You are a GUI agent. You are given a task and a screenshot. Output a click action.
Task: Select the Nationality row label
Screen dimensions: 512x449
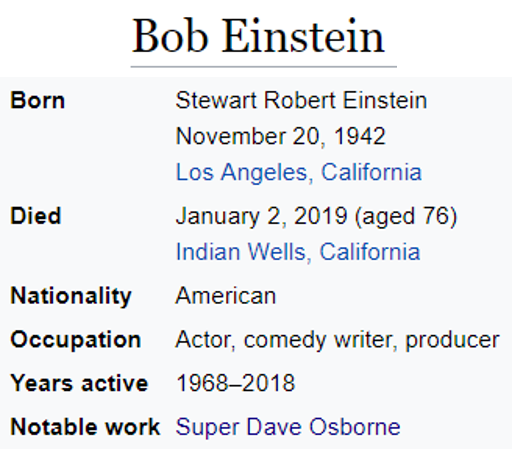pyautogui.click(x=71, y=296)
